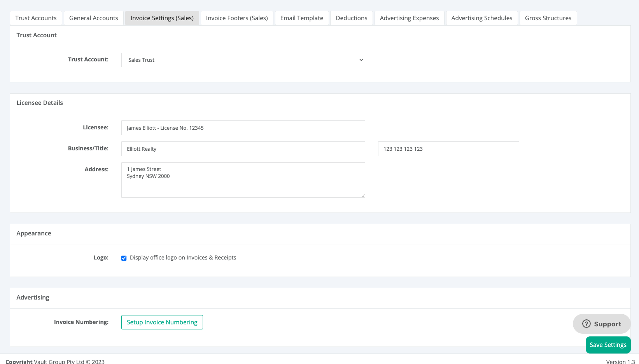639x364 pixels.
Task: Open Advertising Schedules tab
Action: pyautogui.click(x=482, y=18)
